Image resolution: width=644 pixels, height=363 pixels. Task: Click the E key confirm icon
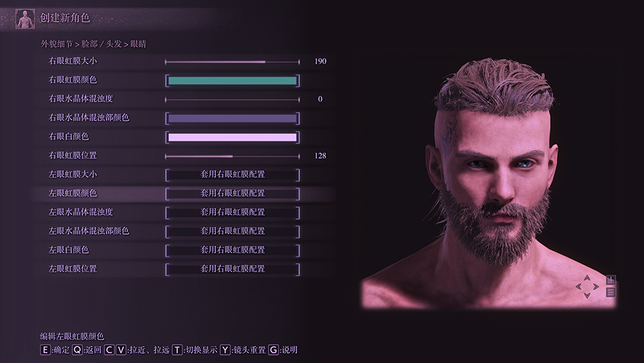coord(45,350)
